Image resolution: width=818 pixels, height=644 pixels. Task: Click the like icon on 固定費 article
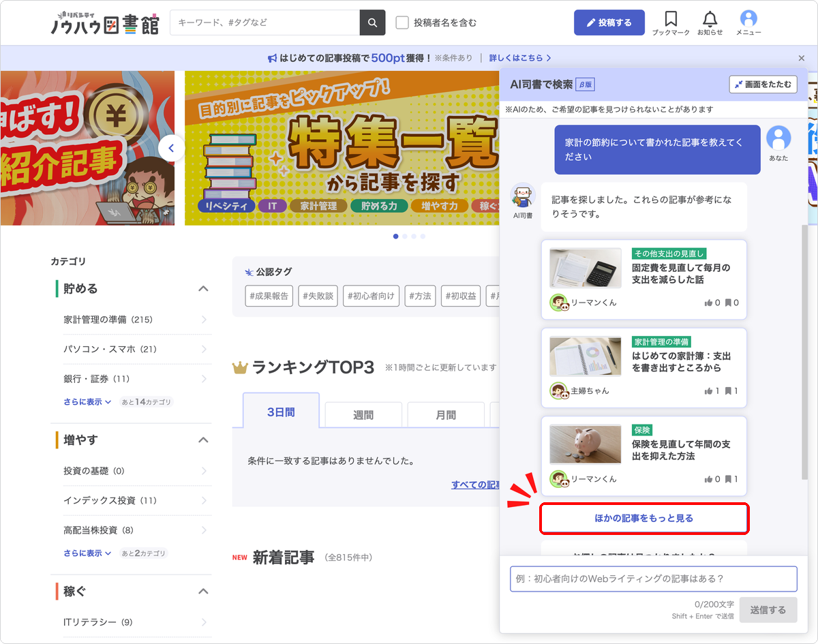click(x=708, y=303)
